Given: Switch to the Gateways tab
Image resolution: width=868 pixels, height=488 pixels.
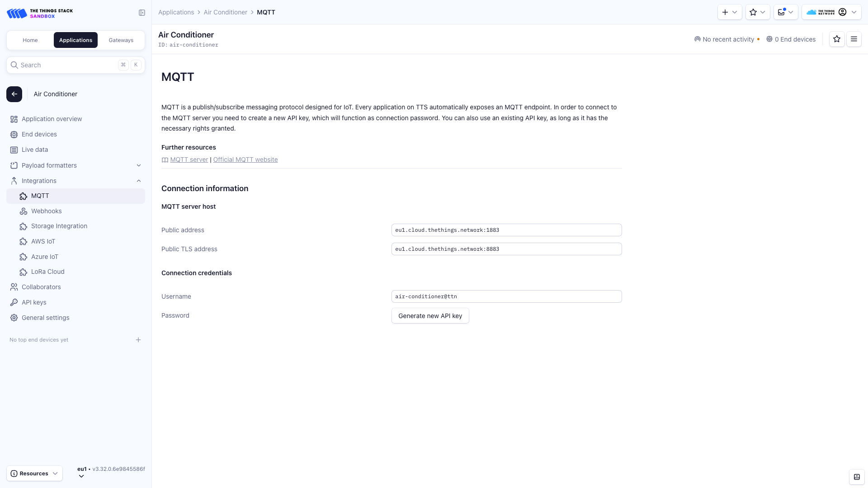Looking at the screenshot, I should pyautogui.click(x=121, y=40).
